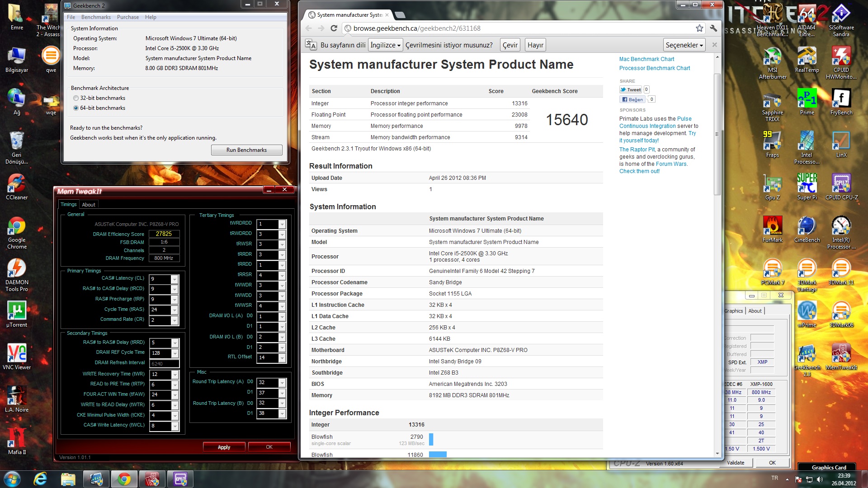Screen dimensions: 868x488
Task: Open the Gpu Z desktop shortcut
Action: point(772,186)
